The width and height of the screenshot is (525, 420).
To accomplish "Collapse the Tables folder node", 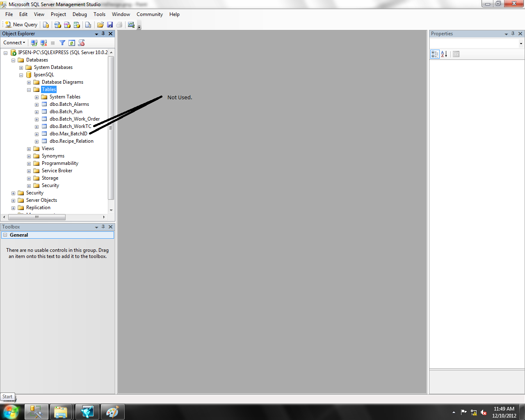I will pos(29,90).
